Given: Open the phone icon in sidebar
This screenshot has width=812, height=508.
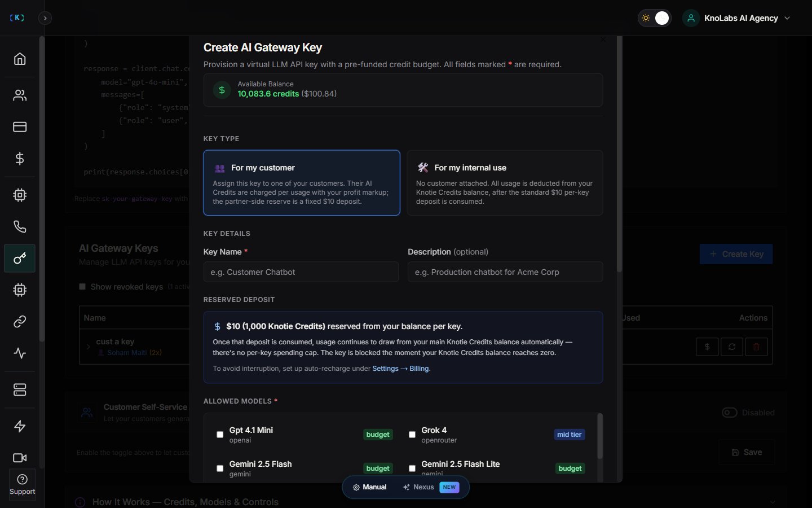Looking at the screenshot, I should point(20,227).
